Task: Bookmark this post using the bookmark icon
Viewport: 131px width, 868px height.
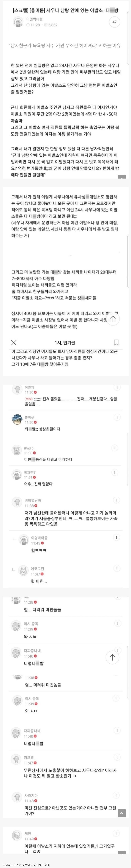Action: point(116,342)
